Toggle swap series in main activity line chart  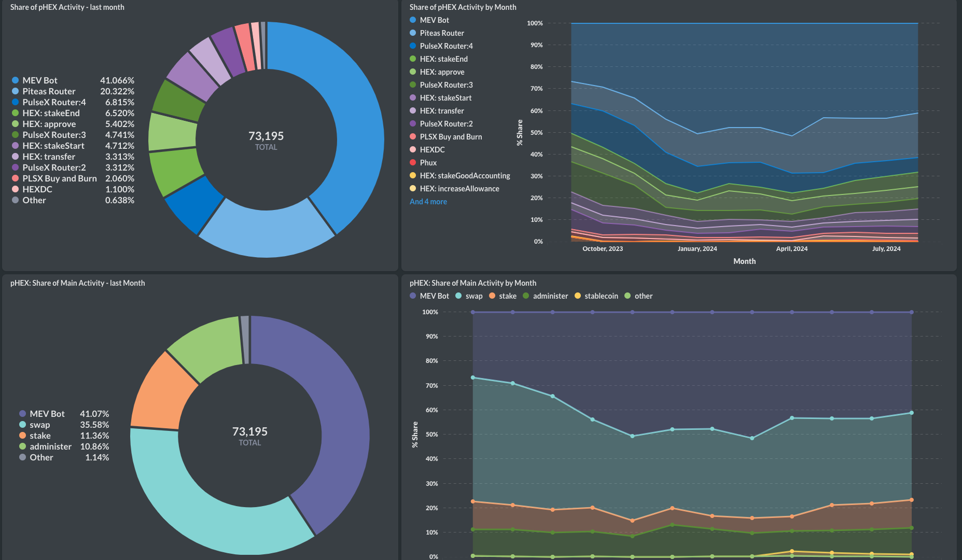tap(469, 296)
